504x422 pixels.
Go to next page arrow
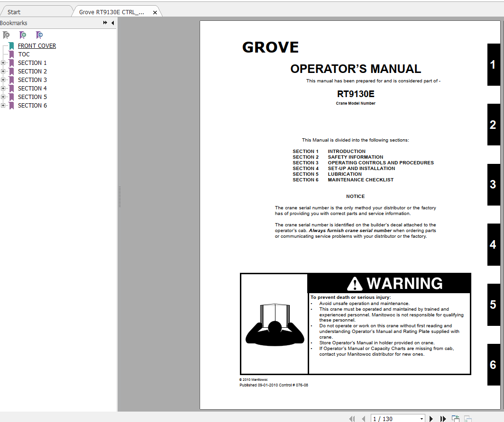(x=431, y=419)
